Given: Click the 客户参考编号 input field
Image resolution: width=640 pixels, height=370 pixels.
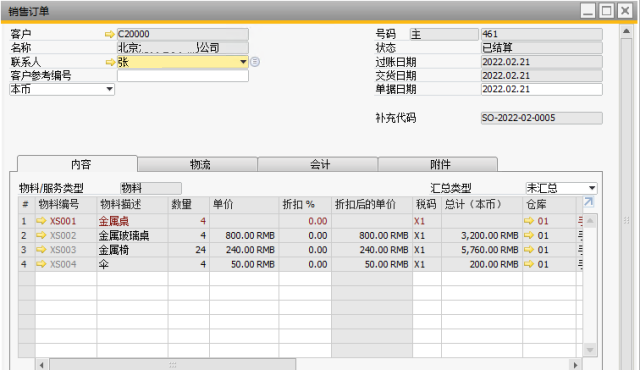Looking at the screenshot, I should coord(183,75).
